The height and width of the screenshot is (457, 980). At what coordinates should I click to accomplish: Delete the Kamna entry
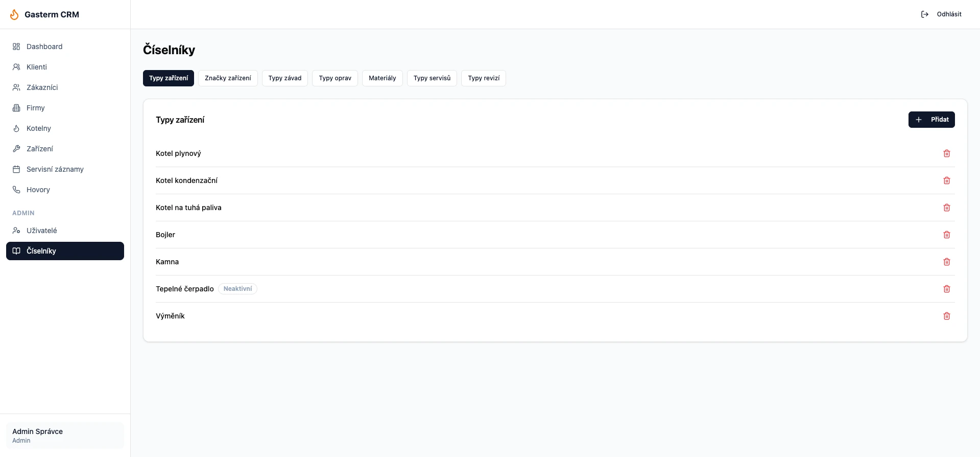coord(947,262)
